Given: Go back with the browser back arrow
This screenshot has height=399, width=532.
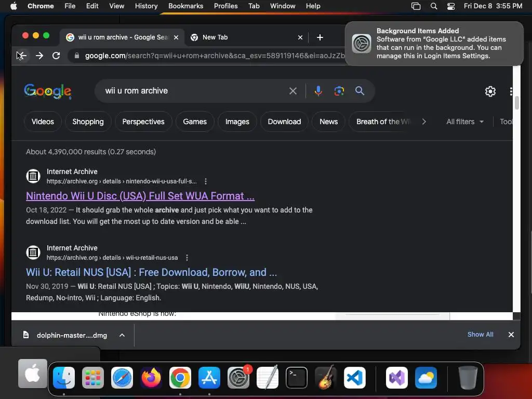Looking at the screenshot, I should point(22,56).
